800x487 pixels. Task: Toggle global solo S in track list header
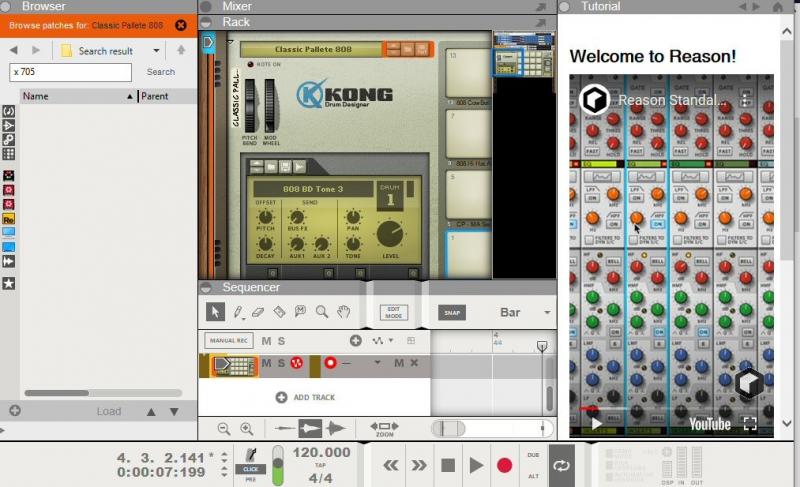[x=281, y=341]
